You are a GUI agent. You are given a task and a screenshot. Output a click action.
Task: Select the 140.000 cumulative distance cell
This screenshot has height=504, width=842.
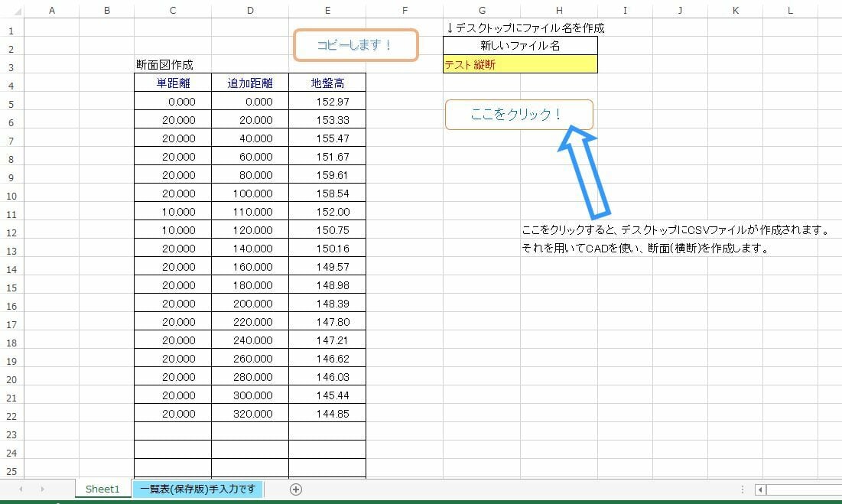(250, 249)
